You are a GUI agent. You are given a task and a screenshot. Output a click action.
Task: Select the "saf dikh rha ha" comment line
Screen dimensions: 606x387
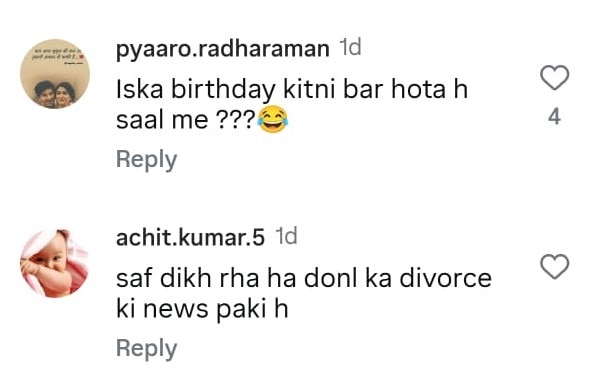click(304, 278)
